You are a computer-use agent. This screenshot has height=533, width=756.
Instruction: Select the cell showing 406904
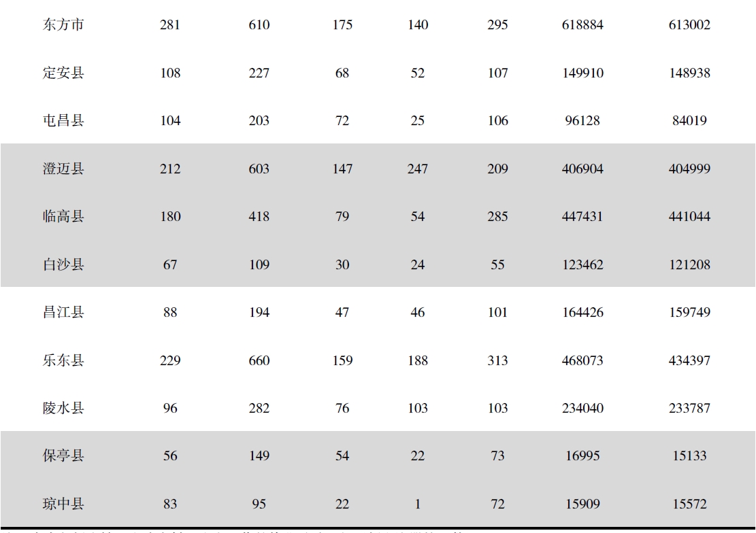coord(582,169)
